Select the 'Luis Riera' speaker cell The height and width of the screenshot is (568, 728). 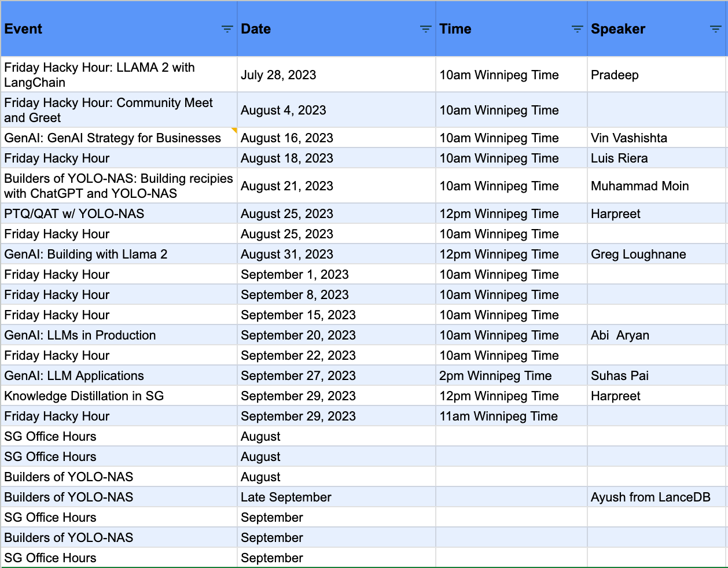(657, 158)
